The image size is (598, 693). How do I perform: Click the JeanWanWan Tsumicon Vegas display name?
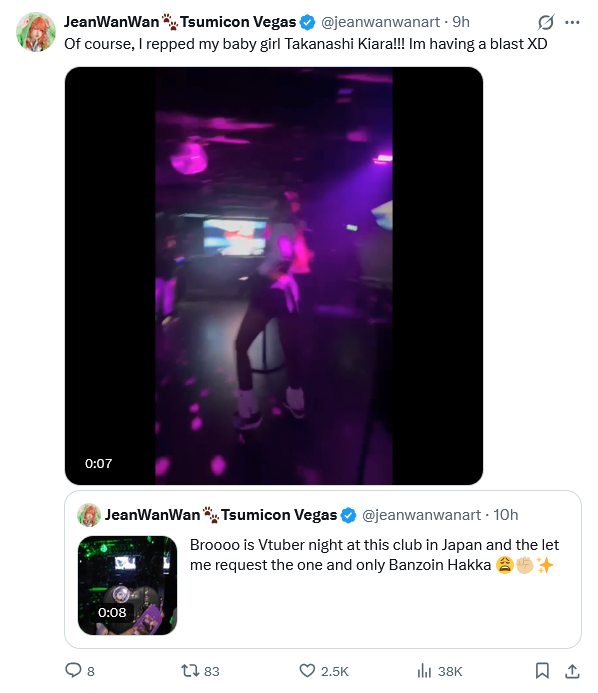click(180, 22)
